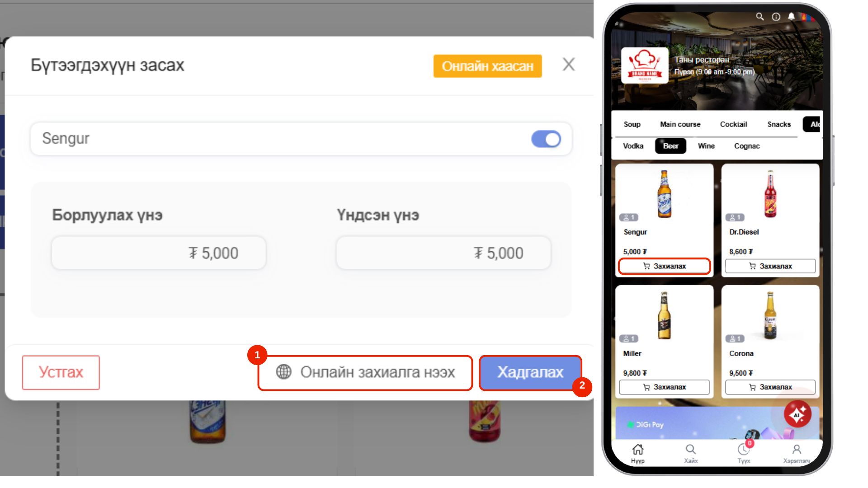Click the Онлайн захиалга нээх button
Viewport: 868px width, 488px height.
point(365,372)
